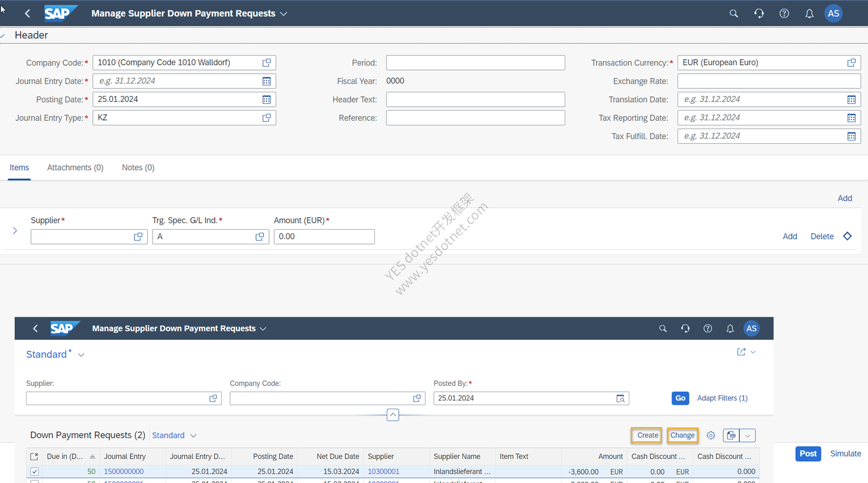This screenshot has height=483, width=868.
Task: Open value help for Trg. Spec. G/L Ind.
Action: pyautogui.click(x=259, y=237)
